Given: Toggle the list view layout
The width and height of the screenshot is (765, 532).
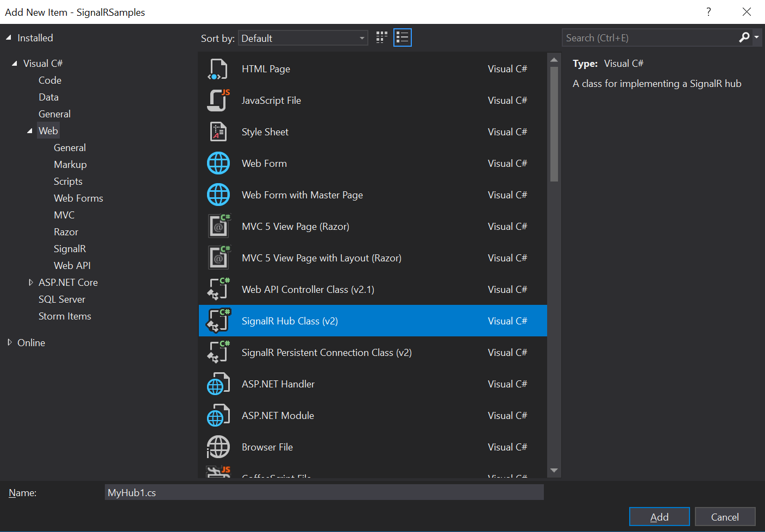Looking at the screenshot, I should coord(402,37).
